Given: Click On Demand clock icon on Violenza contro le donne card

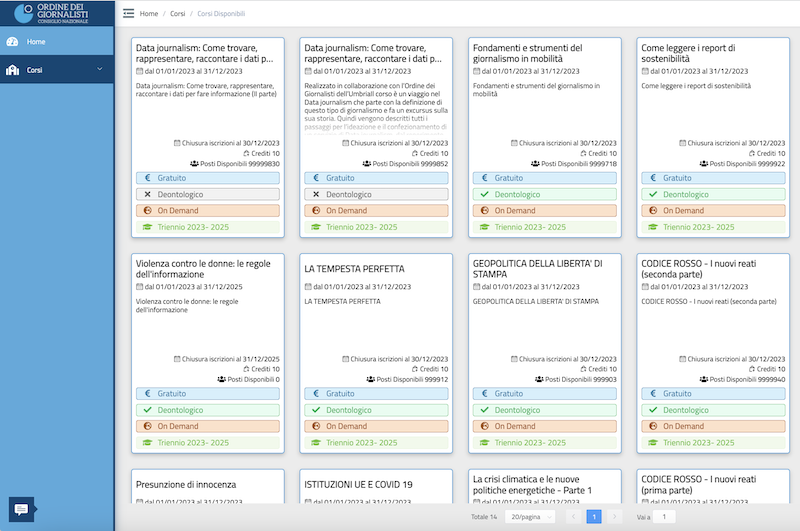Looking at the screenshot, I should (x=147, y=427).
